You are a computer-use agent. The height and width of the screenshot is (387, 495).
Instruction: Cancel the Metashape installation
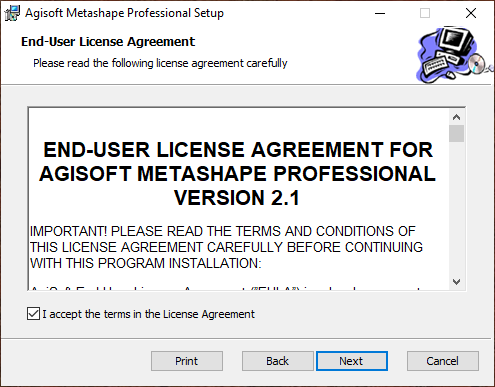pyautogui.click(x=443, y=361)
